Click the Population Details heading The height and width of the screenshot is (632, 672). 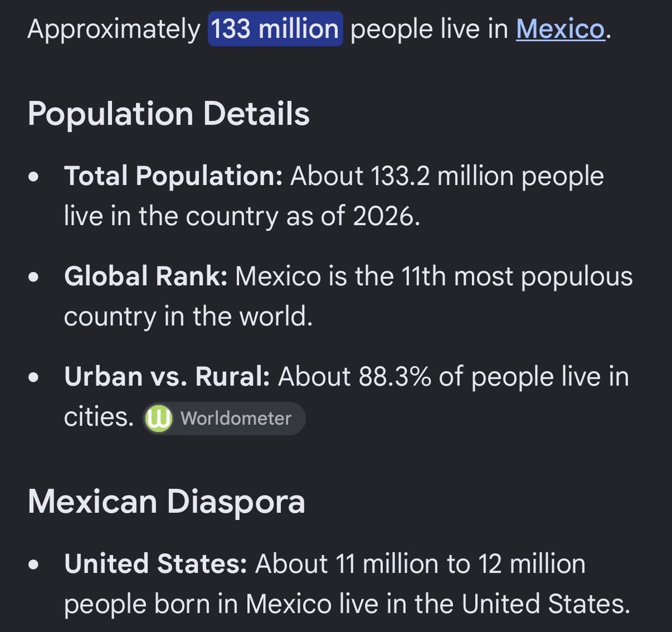click(169, 114)
